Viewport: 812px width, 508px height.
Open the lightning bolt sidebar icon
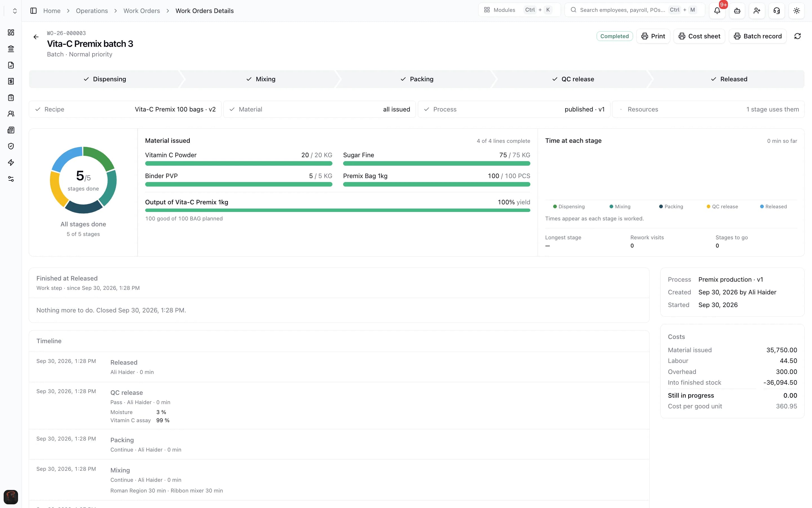point(11,163)
